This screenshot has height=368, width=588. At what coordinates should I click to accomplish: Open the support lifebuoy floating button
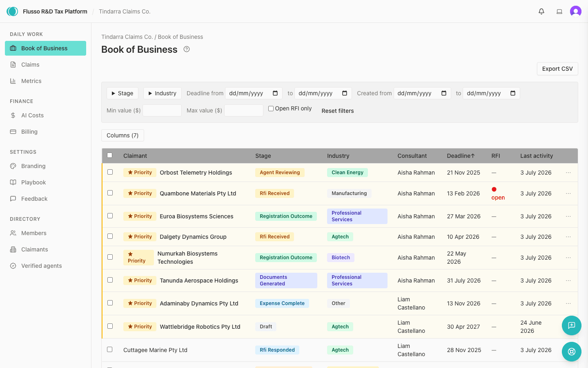coord(572,352)
